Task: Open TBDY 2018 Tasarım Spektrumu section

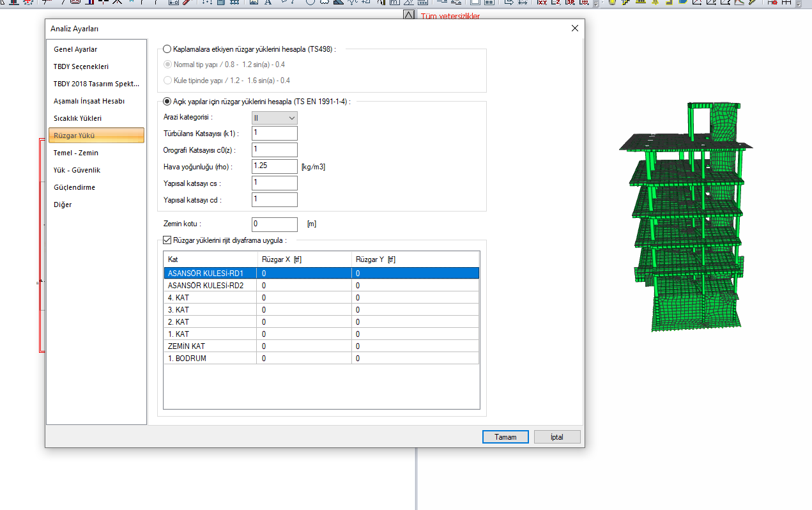Action: [x=96, y=84]
